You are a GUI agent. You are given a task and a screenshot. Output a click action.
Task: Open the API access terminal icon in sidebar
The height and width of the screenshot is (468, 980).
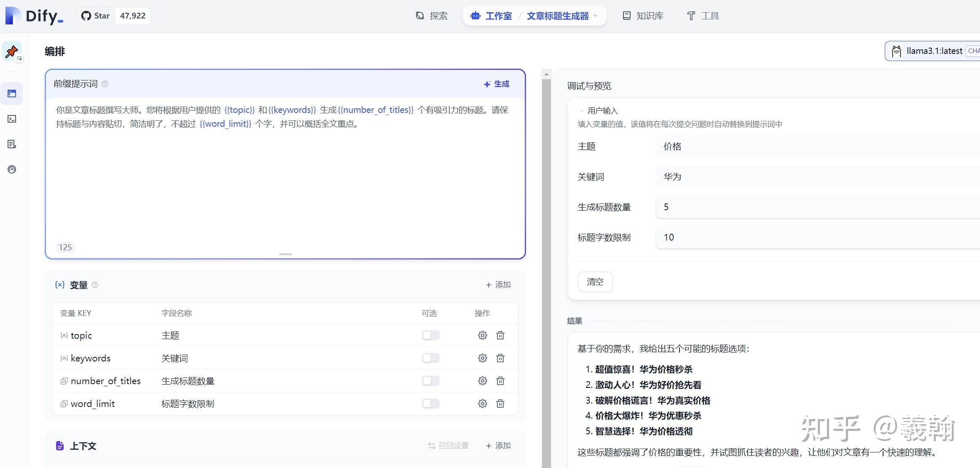[12, 119]
